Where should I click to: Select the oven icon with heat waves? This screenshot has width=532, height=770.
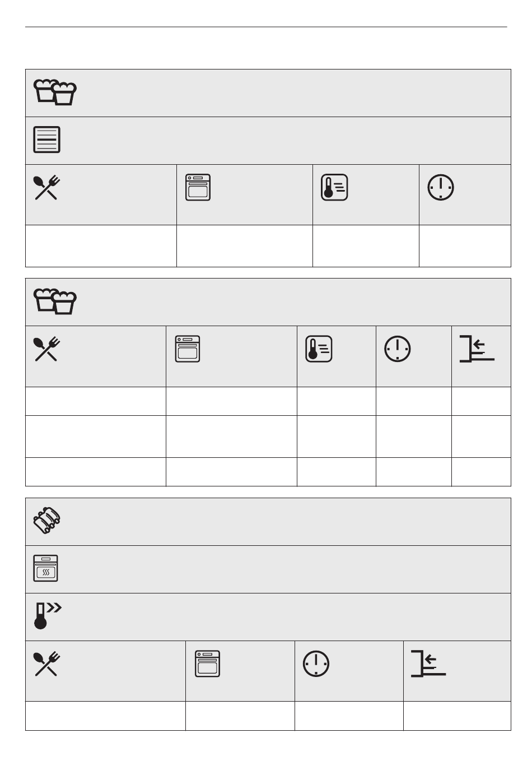pos(45,568)
